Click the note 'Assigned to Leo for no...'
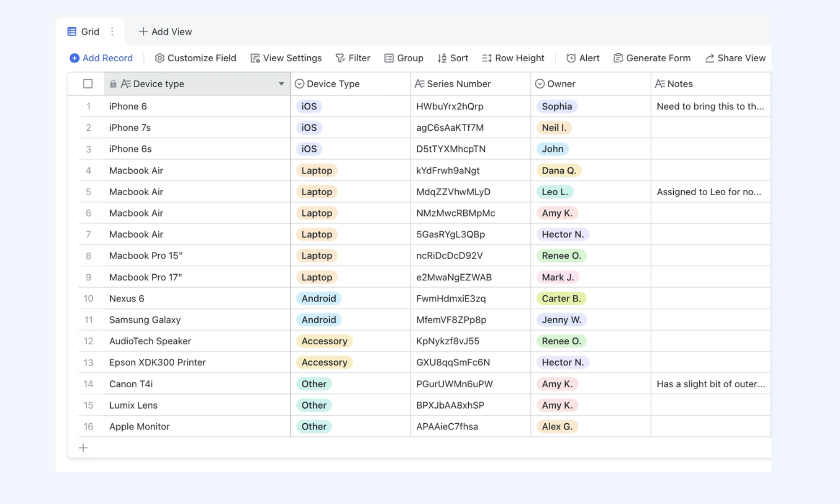The width and height of the screenshot is (840, 504). [709, 192]
